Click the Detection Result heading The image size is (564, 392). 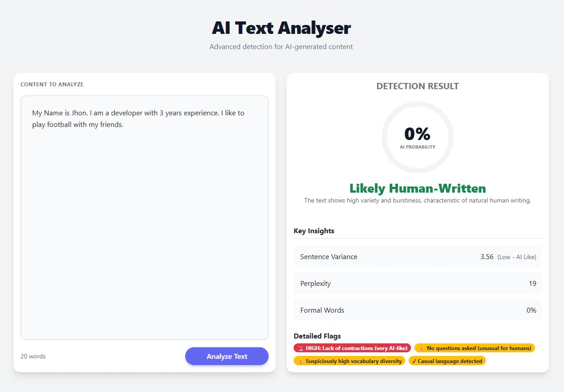pyautogui.click(x=417, y=87)
